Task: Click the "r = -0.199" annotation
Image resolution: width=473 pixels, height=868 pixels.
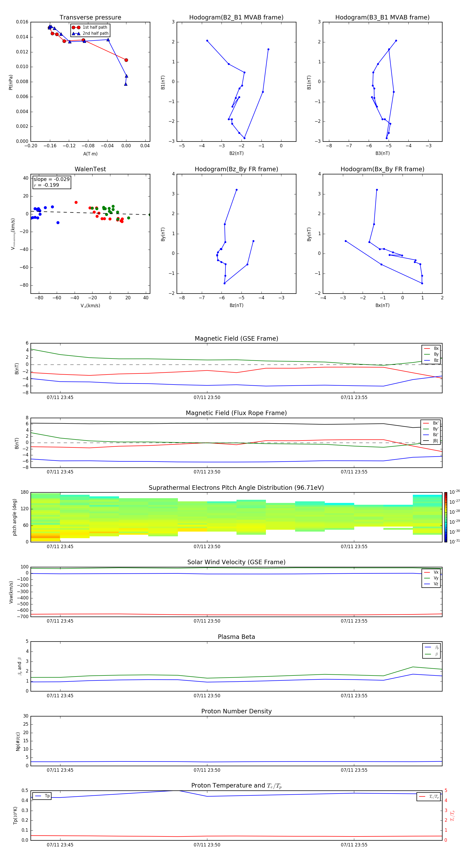Action: point(47,185)
